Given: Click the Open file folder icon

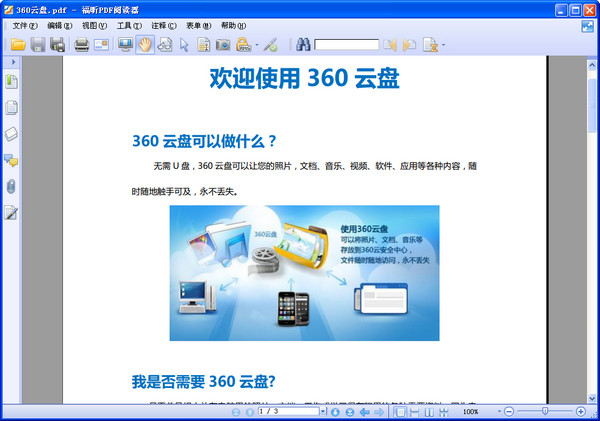Looking at the screenshot, I should coord(18,45).
